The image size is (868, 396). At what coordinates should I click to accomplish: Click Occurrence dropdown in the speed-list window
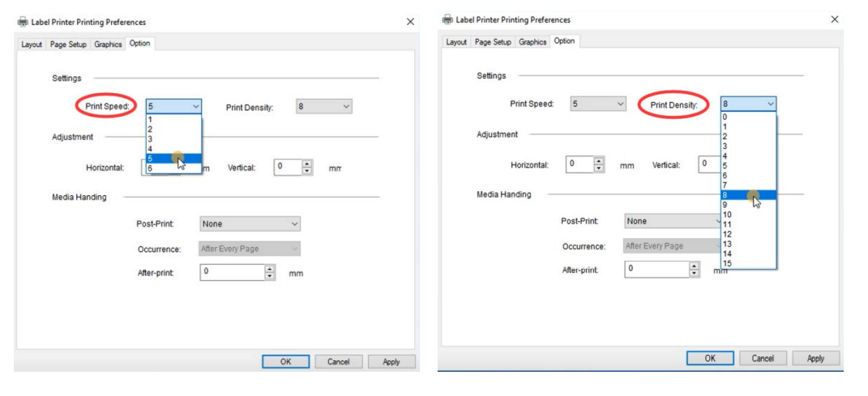(x=250, y=249)
